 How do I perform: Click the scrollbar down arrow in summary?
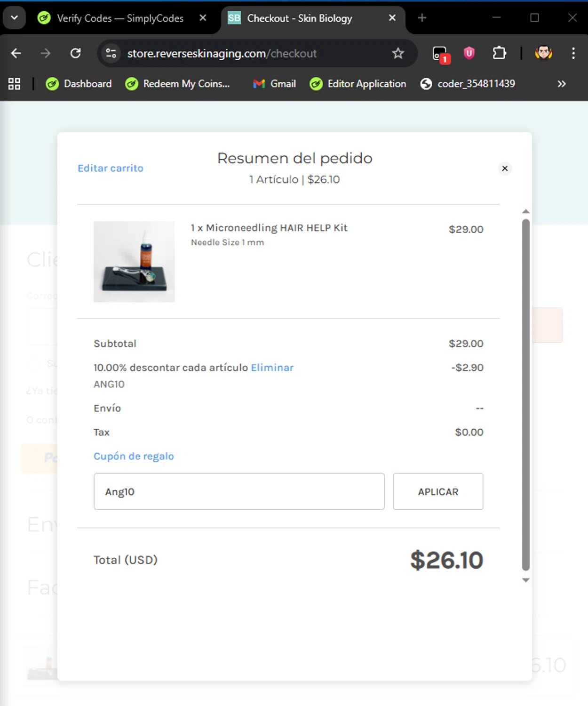point(526,580)
